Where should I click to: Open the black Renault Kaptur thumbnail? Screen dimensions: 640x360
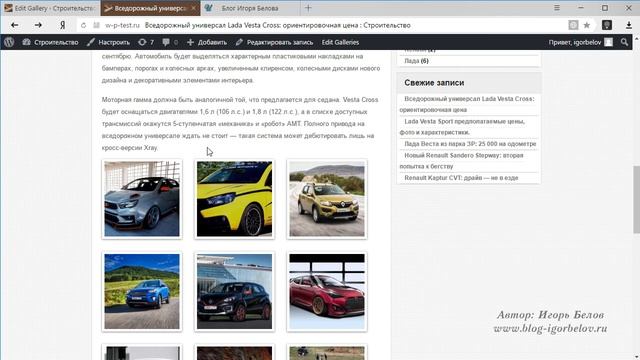[x=234, y=291]
